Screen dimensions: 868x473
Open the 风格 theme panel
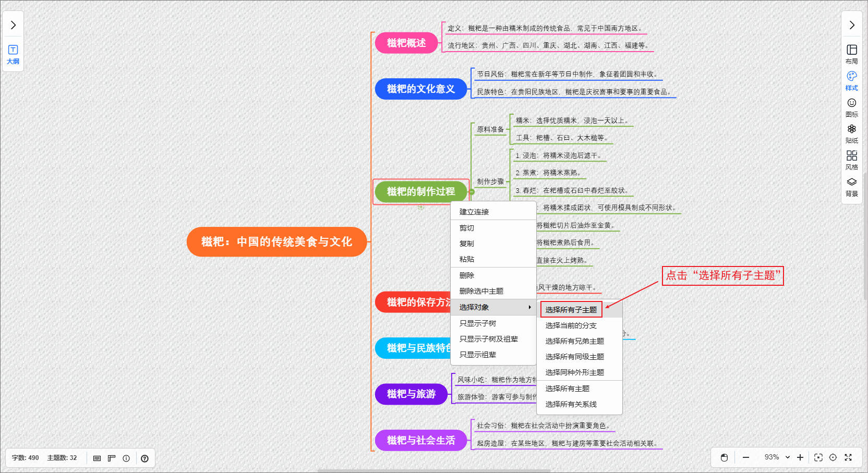click(x=851, y=160)
